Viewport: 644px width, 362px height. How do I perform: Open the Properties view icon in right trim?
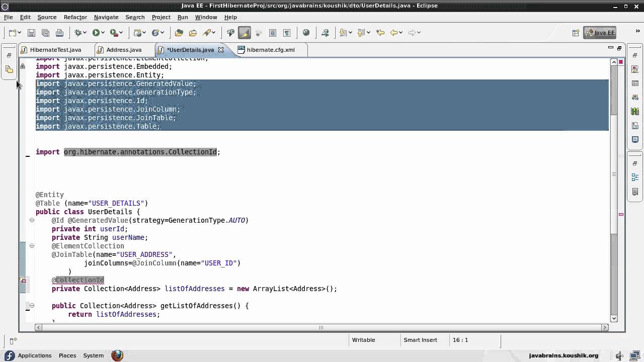coord(635,83)
